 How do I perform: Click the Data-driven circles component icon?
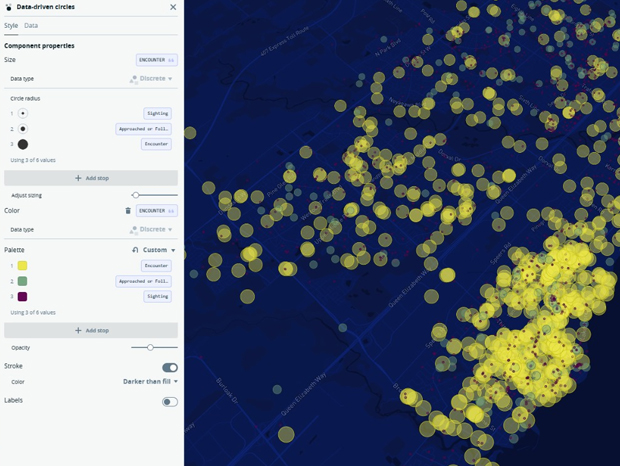[8, 7]
